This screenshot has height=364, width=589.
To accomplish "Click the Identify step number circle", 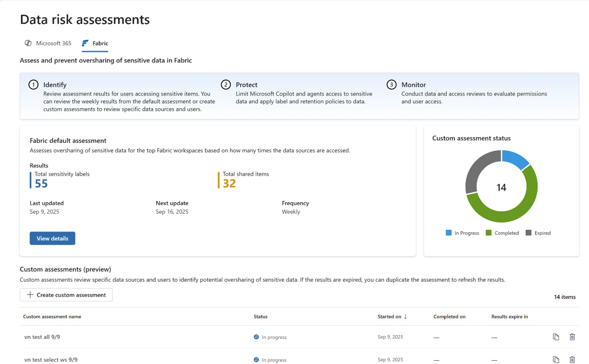I will tap(33, 84).
